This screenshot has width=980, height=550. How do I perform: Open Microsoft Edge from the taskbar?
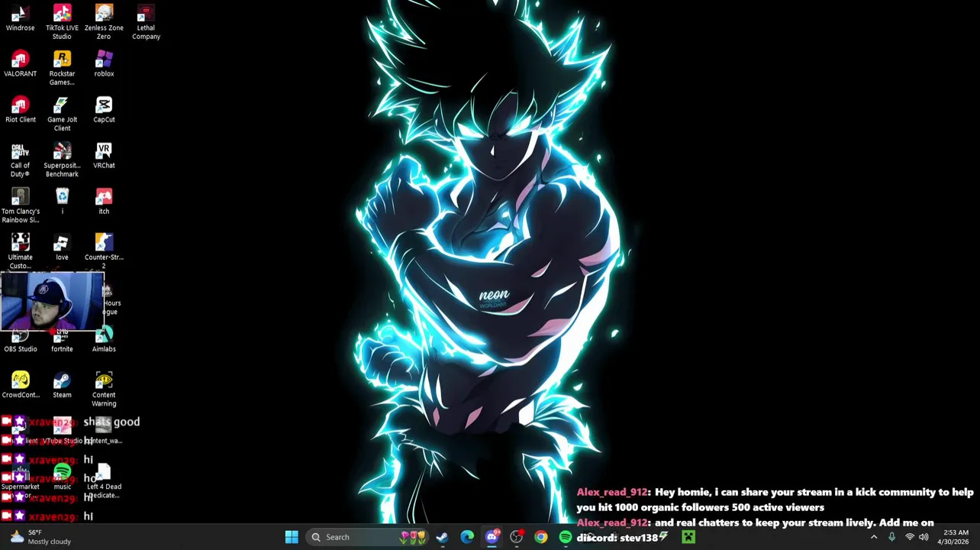(467, 537)
